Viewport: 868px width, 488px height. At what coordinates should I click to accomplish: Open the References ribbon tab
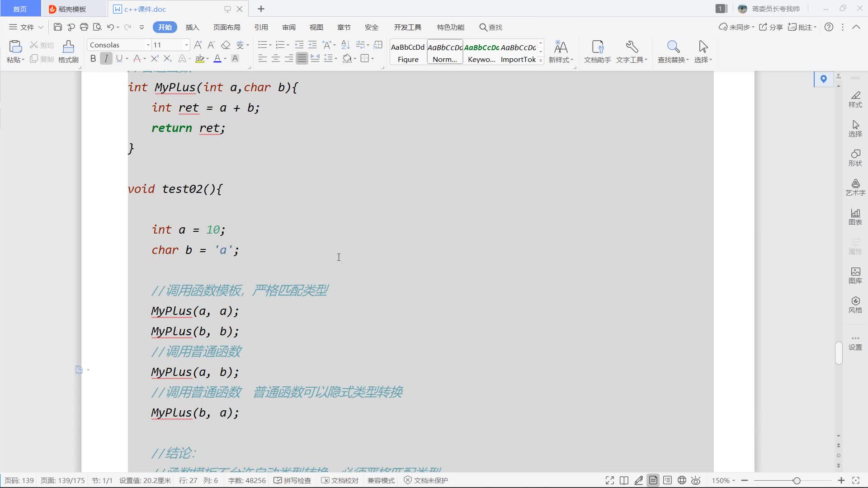(261, 27)
